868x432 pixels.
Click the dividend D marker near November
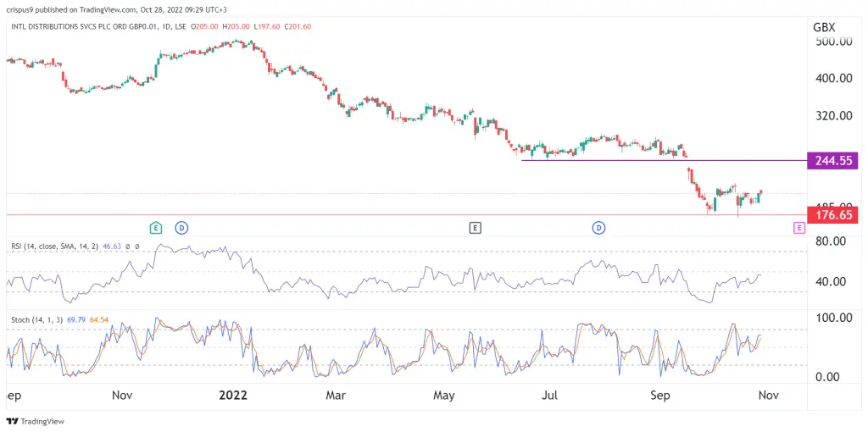click(x=181, y=227)
